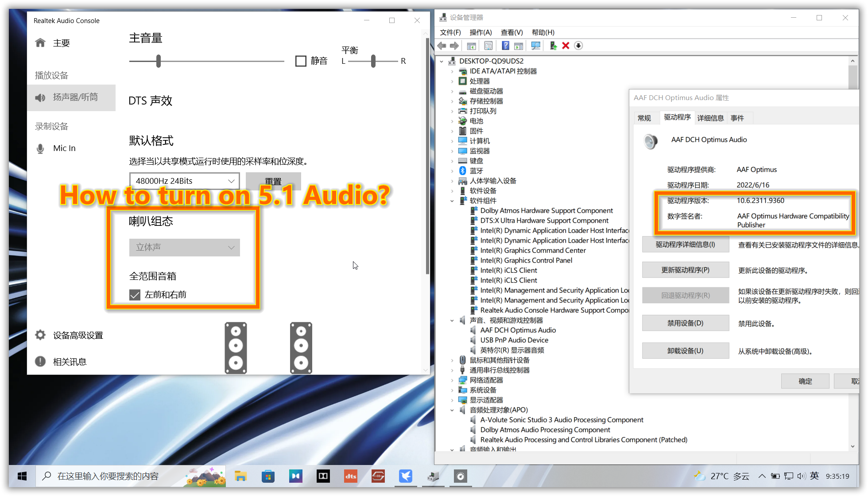Image resolution: width=868 pixels, height=496 pixels.
Task: Click the 确定 button in properties dialog
Action: 805,381
